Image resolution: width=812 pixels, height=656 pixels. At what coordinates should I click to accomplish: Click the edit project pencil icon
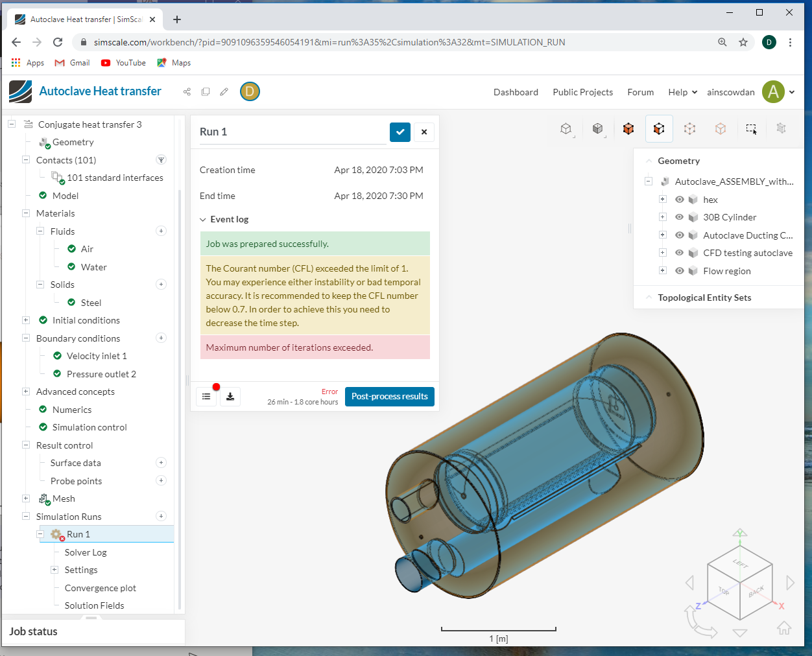tap(224, 92)
